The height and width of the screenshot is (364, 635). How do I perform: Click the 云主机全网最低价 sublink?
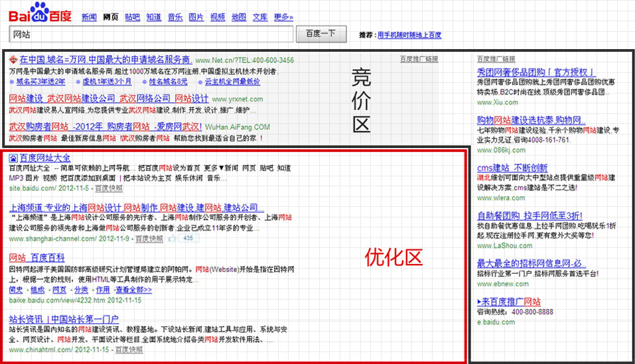click(232, 82)
